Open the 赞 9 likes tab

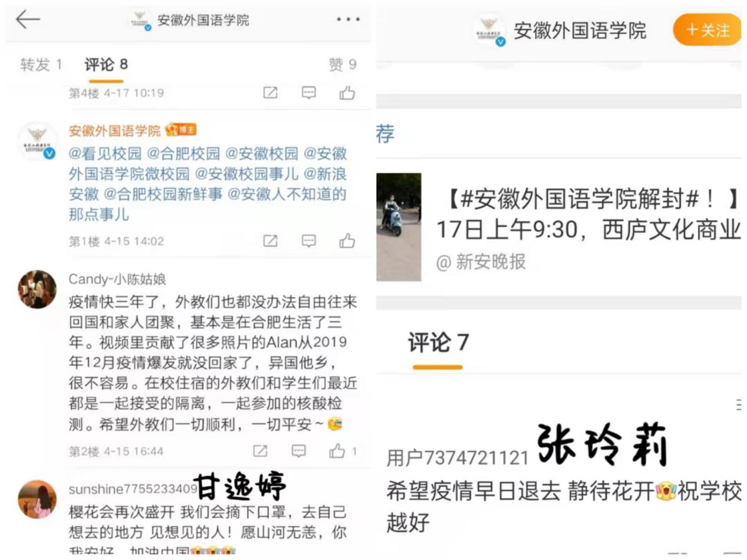[343, 64]
